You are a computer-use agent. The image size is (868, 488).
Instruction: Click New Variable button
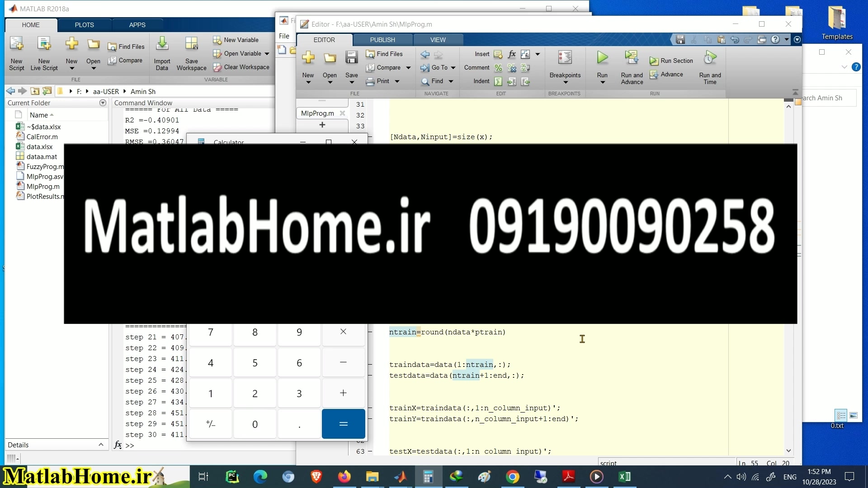[x=236, y=40]
